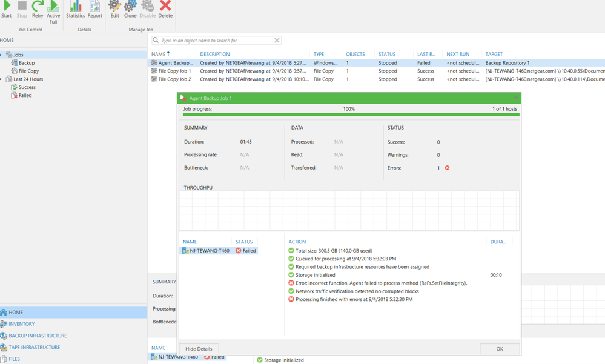Retry the selected job

(x=38, y=10)
